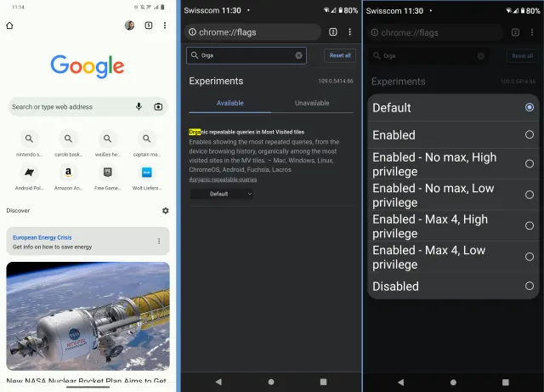Viewport: 544px width, 392px height.
Task: Tap the Reset all button
Action: coord(340,55)
